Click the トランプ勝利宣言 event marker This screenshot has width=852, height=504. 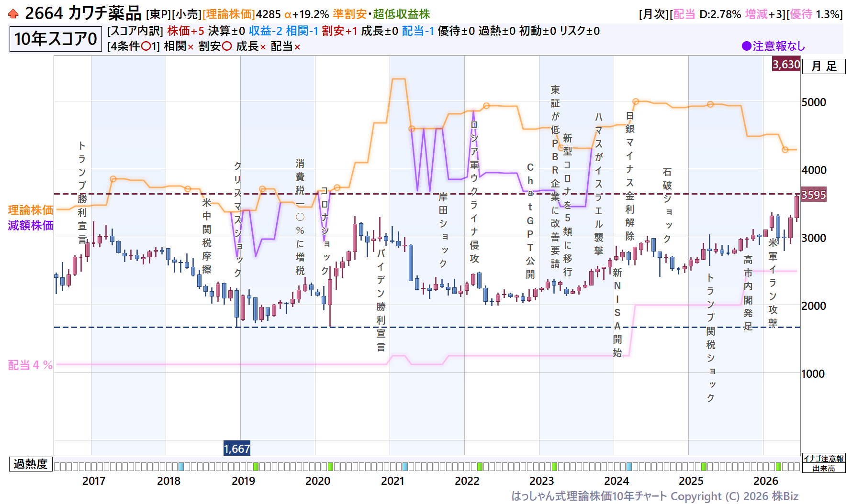click(82, 193)
